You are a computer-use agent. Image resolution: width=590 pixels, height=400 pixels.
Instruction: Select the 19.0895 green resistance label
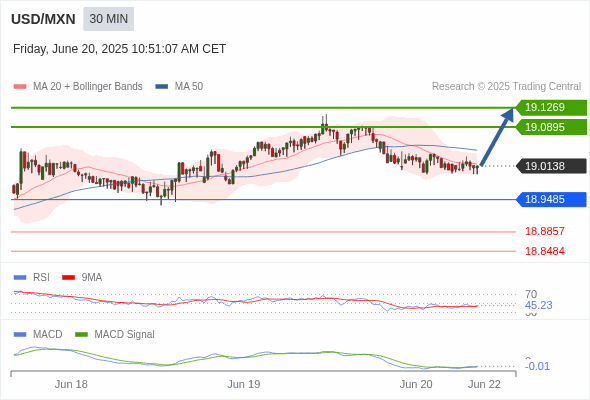click(551, 127)
